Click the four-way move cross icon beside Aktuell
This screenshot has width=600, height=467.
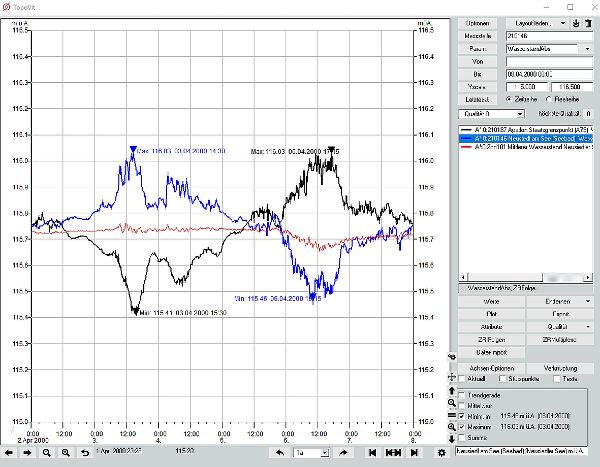pyautogui.click(x=452, y=377)
